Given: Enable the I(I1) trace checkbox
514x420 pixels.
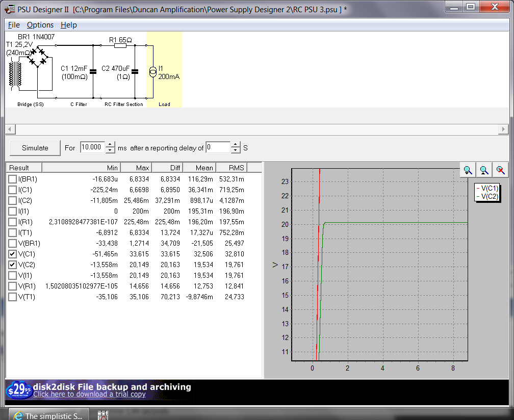Looking at the screenshot, I should pos(12,212).
